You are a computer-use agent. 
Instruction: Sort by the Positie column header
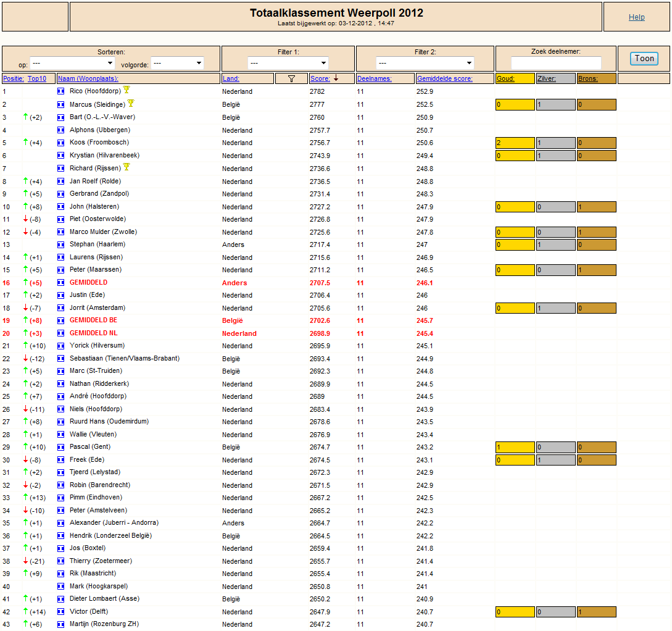click(14, 78)
